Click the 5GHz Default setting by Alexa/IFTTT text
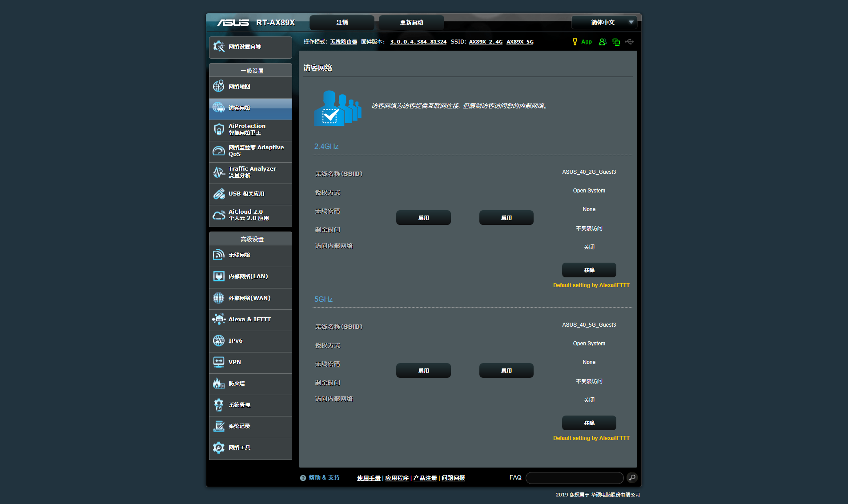Image resolution: width=848 pixels, height=504 pixels. 591,438
